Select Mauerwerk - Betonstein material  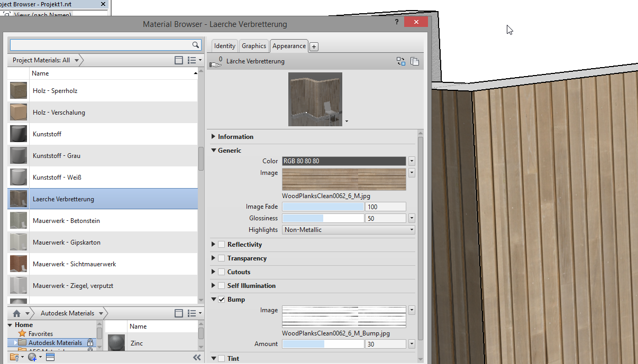(x=103, y=221)
